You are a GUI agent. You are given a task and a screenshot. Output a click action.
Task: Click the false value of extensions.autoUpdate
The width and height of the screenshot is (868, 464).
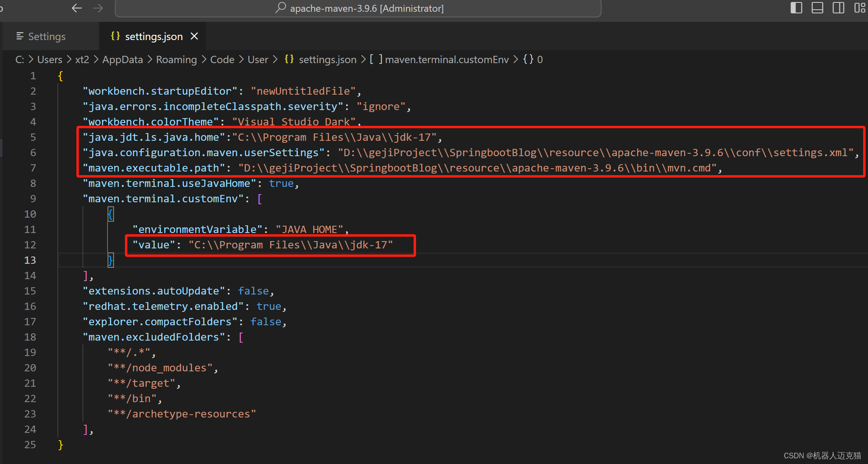[253, 291]
